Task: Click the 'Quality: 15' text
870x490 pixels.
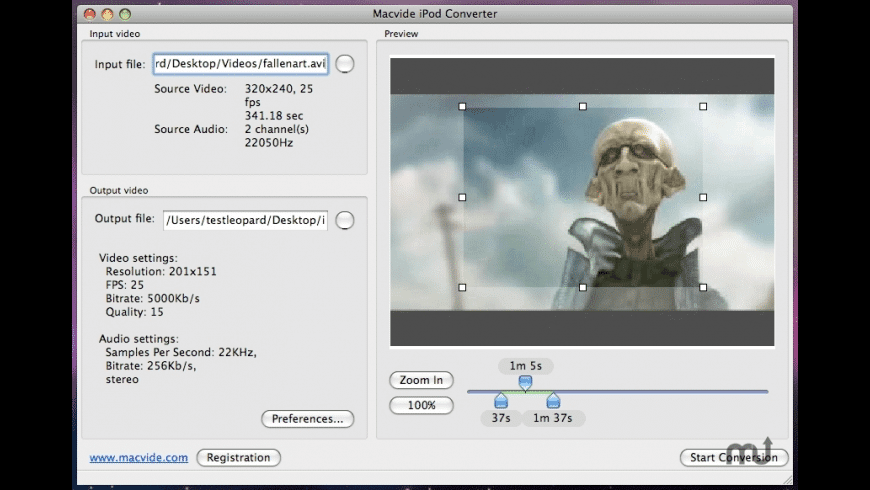Action: [x=134, y=312]
